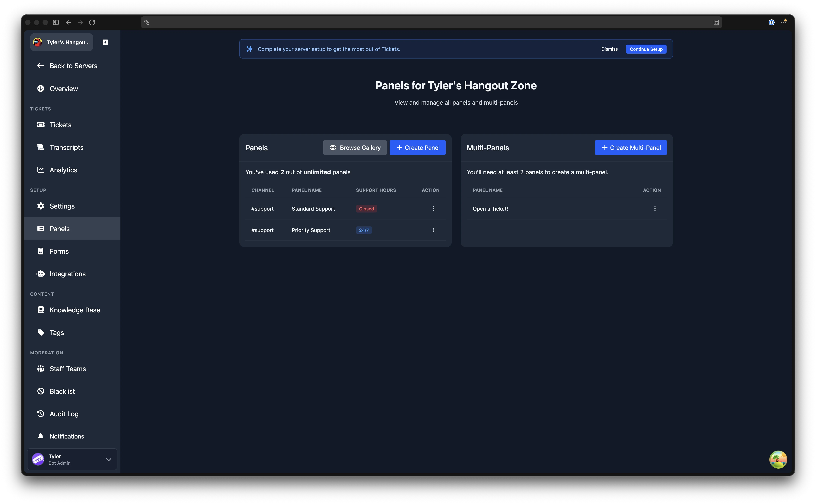Image resolution: width=816 pixels, height=504 pixels.
Task: Click the Tags label icon
Action: [x=41, y=332]
